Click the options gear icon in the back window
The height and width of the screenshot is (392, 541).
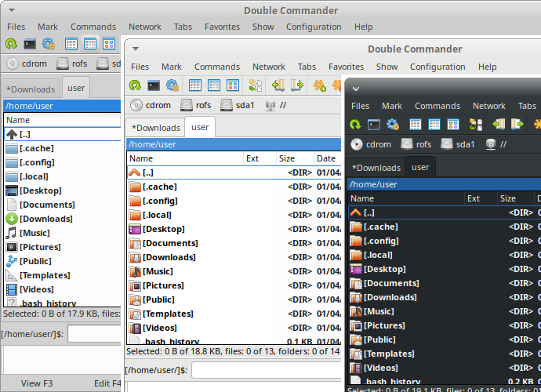coord(49,45)
